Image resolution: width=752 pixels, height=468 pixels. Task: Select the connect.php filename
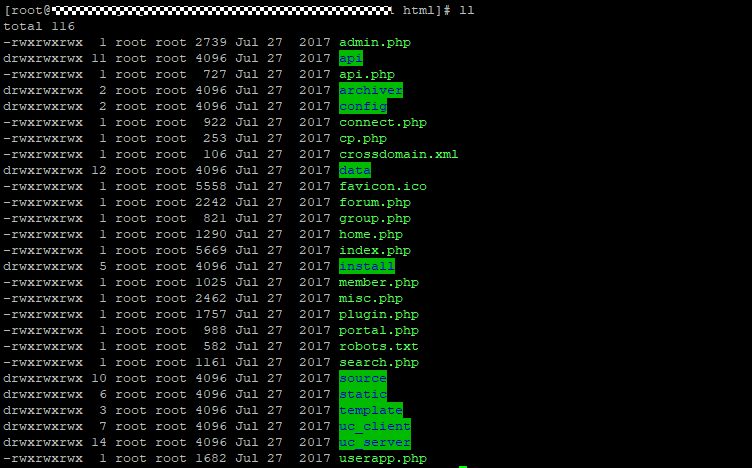383,122
